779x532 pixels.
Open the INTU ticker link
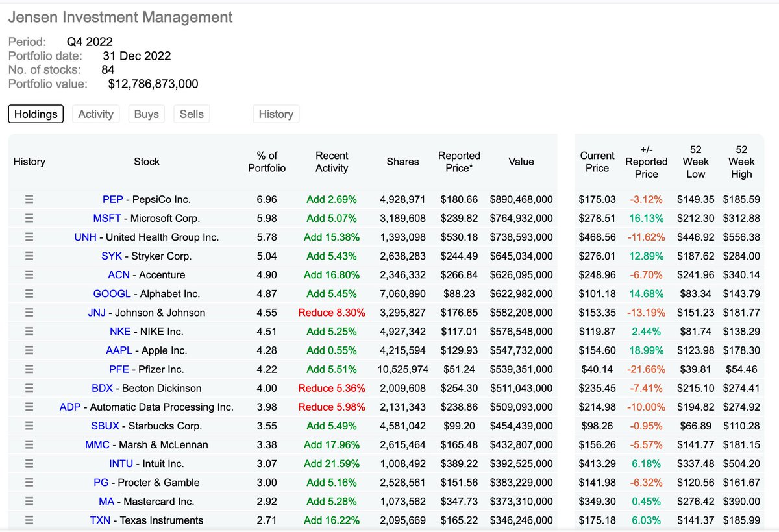click(x=121, y=463)
